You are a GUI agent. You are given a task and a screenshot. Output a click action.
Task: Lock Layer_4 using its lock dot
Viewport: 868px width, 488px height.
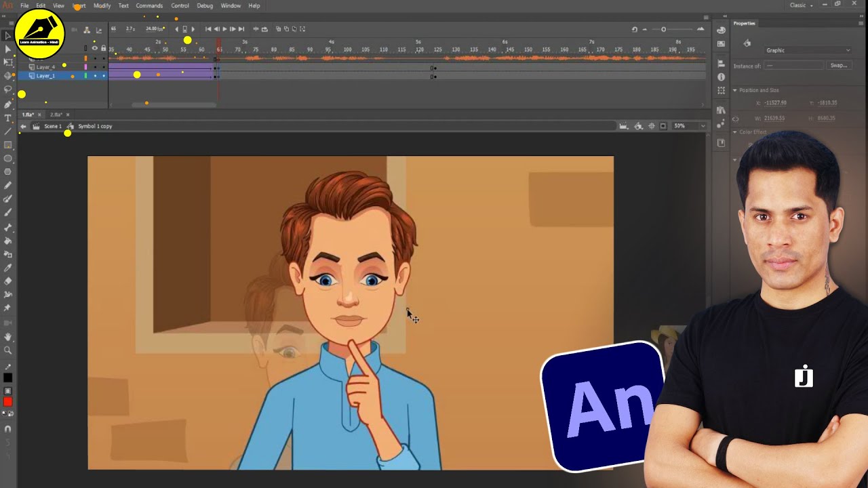103,67
